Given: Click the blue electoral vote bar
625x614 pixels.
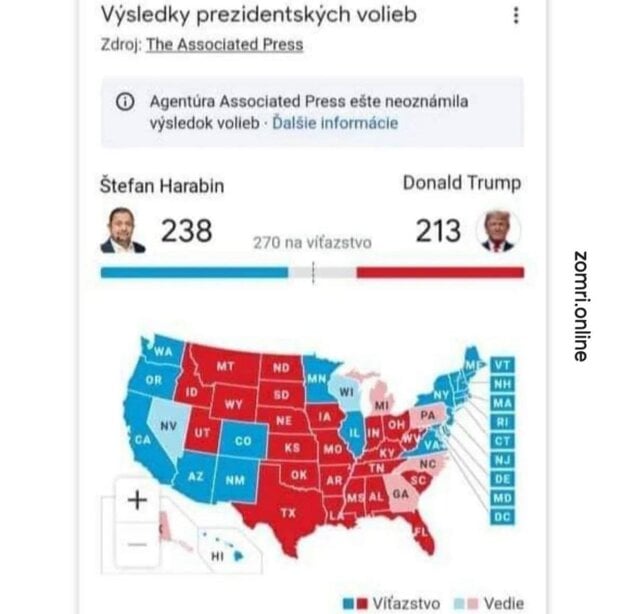Looking at the screenshot, I should pyautogui.click(x=195, y=272).
